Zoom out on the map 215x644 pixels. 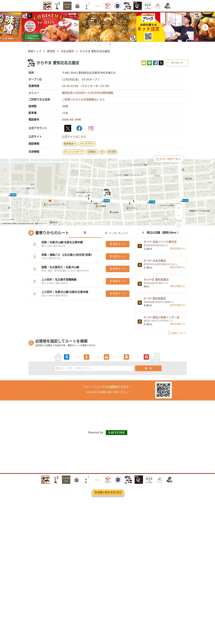(178, 216)
